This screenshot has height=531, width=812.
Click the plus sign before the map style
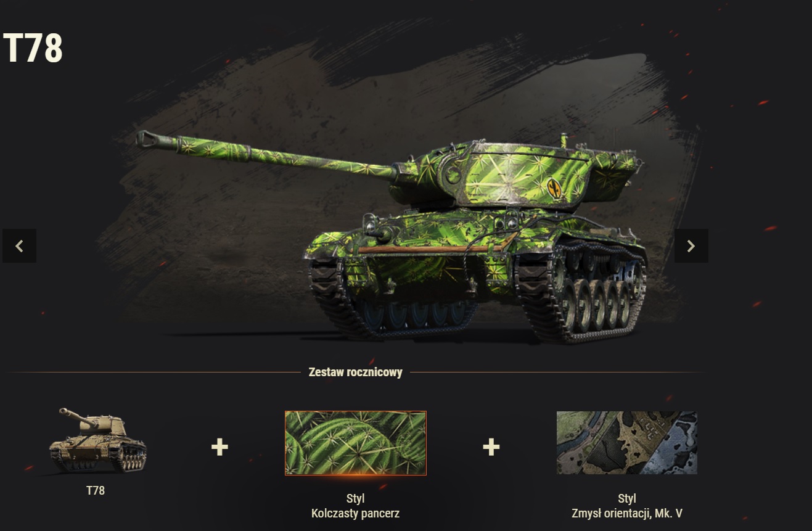(x=491, y=447)
